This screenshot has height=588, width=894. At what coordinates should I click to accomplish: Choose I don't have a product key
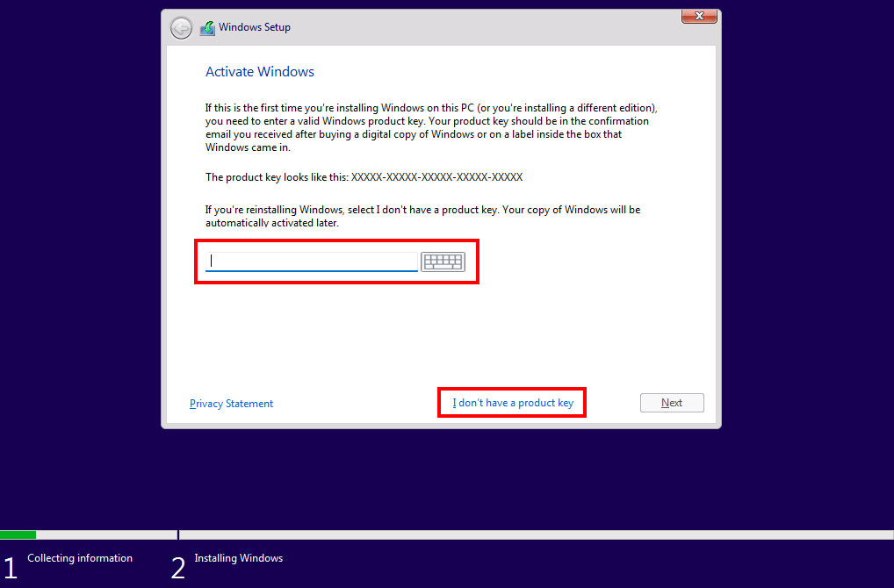(x=513, y=403)
